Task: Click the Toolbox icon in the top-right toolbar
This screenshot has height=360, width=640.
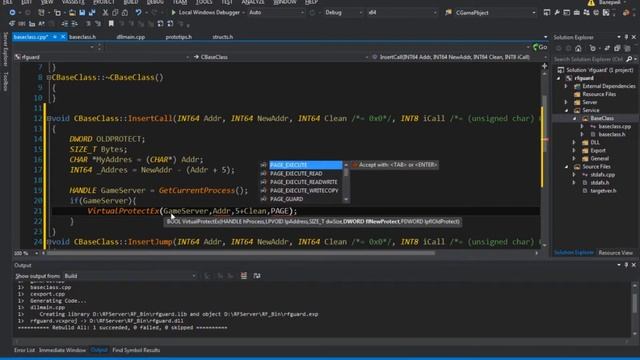Action: coord(576,13)
